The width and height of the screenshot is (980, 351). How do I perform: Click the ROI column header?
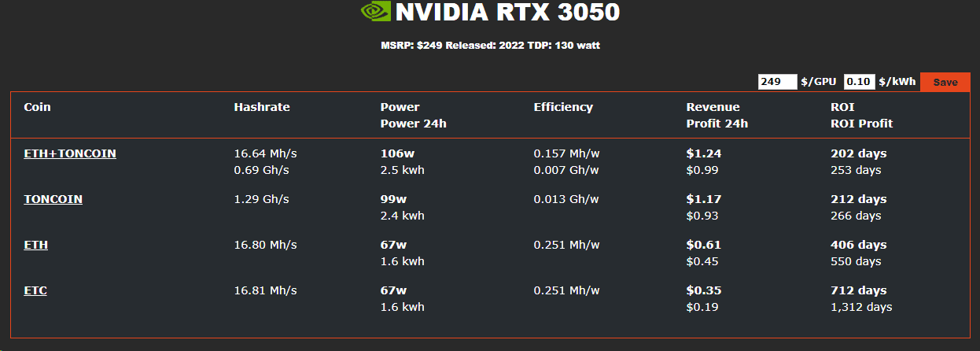click(x=842, y=107)
